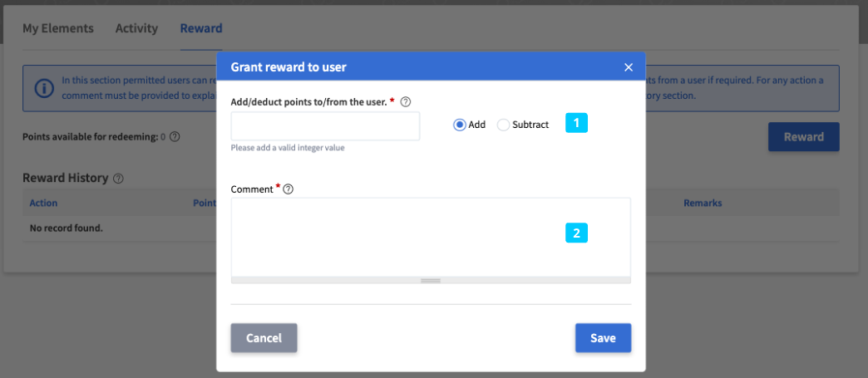The image size is (868, 378).
Task: Click help icon beside Add/deduct points label
Action: (x=406, y=101)
